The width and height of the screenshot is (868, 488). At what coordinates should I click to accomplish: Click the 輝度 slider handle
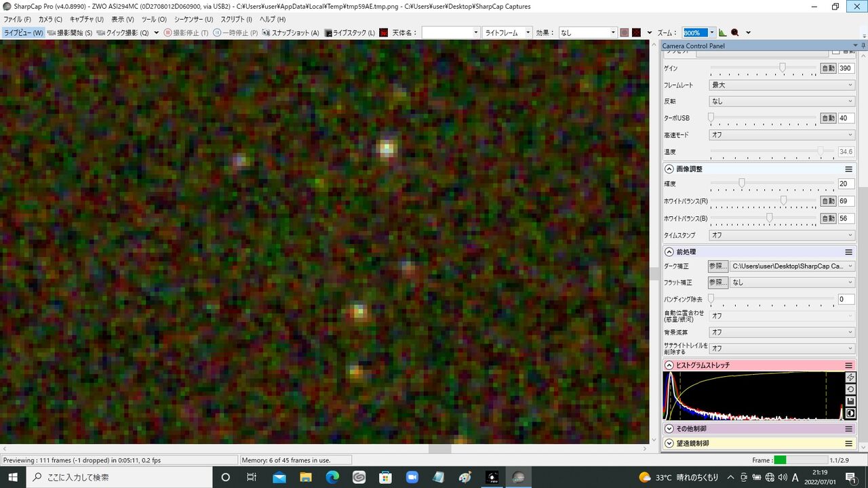[x=742, y=183]
